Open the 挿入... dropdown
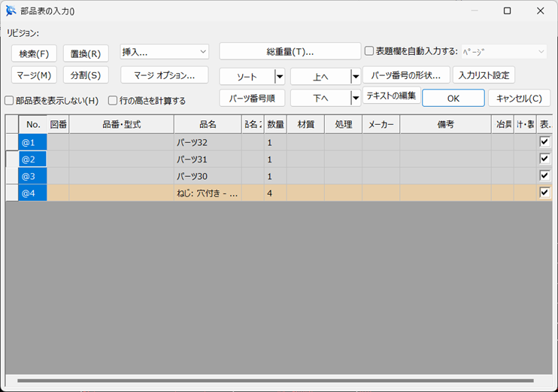Screen dimensions: 558x392 [x=165, y=52]
